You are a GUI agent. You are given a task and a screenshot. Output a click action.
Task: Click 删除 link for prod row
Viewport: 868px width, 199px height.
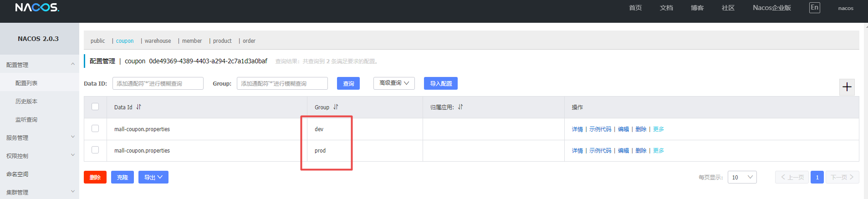(641, 151)
